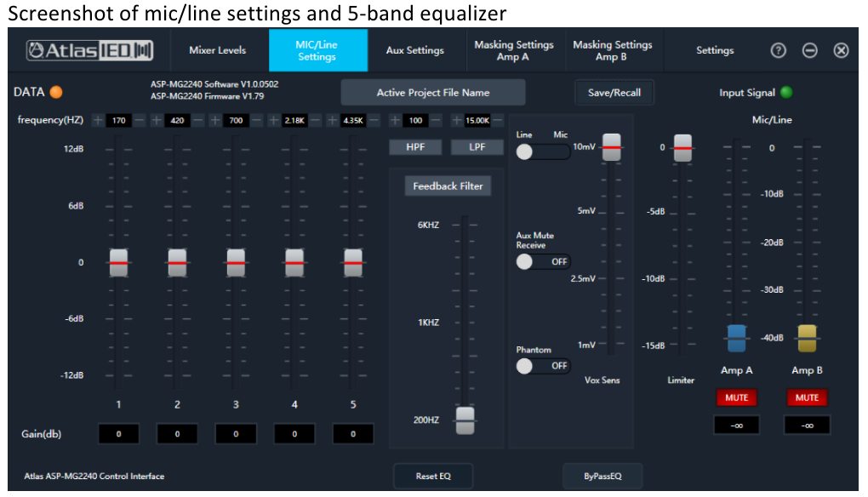
Task: Decrease LPF frequency 15.00K with minus
Action: 498,120
